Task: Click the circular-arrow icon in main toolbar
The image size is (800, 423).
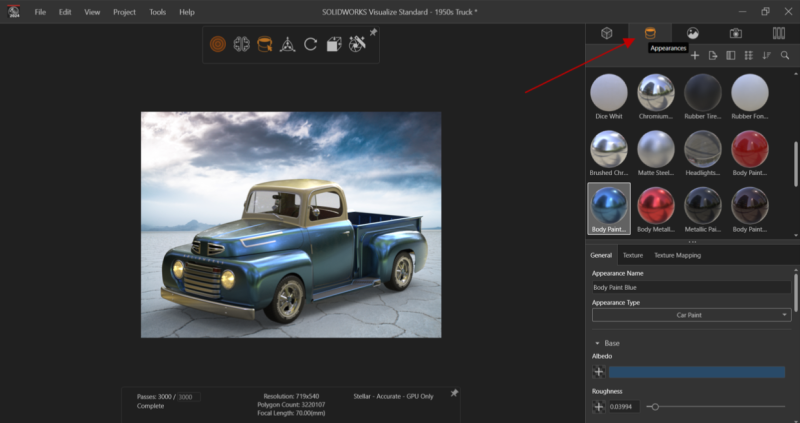Action: point(310,44)
